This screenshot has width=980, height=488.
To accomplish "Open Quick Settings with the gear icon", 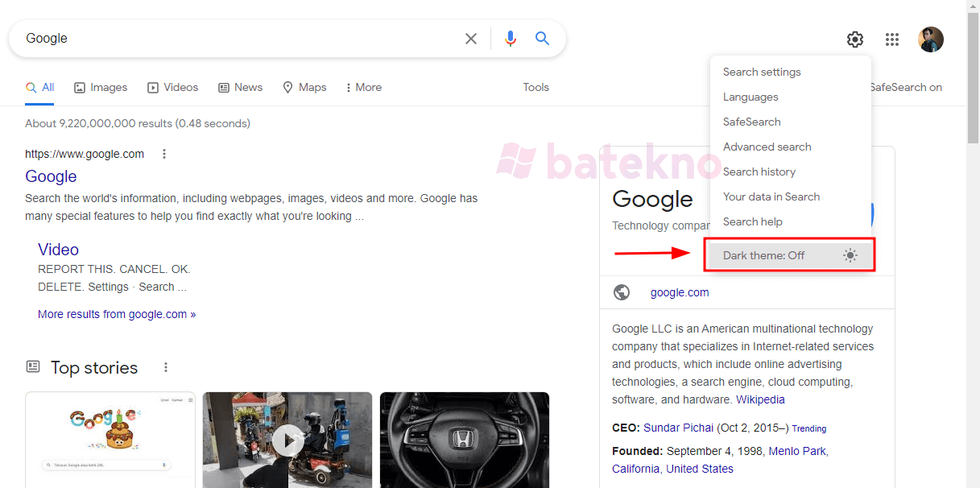I will point(854,39).
